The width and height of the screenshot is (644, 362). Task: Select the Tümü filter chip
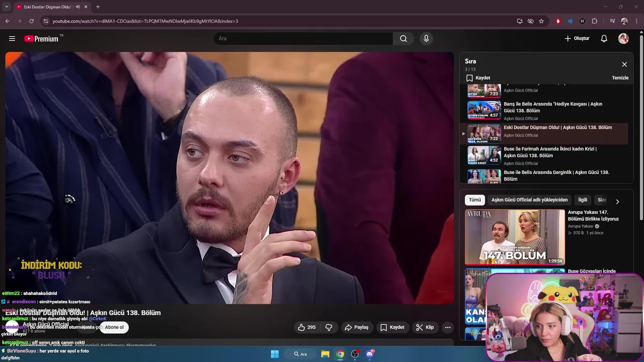tap(475, 200)
